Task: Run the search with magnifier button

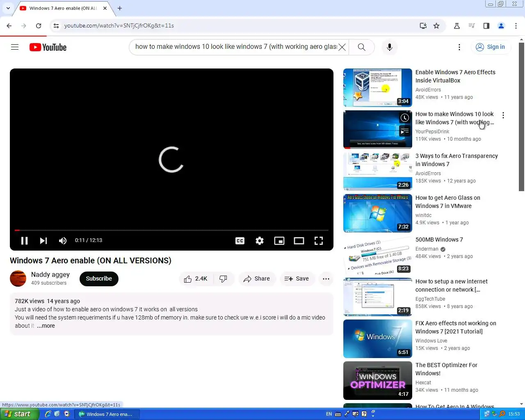Action: (x=362, y=47)
